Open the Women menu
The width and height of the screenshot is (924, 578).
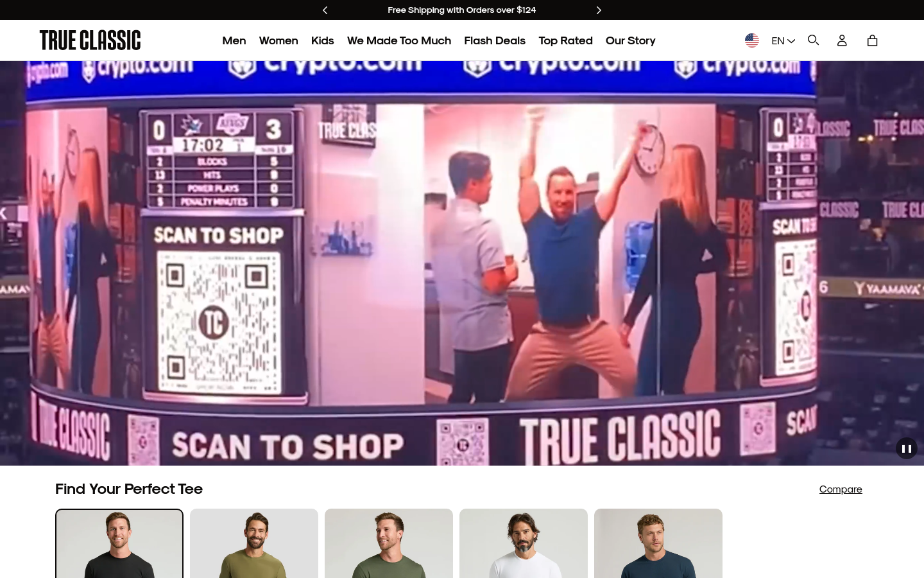[278, 40]
